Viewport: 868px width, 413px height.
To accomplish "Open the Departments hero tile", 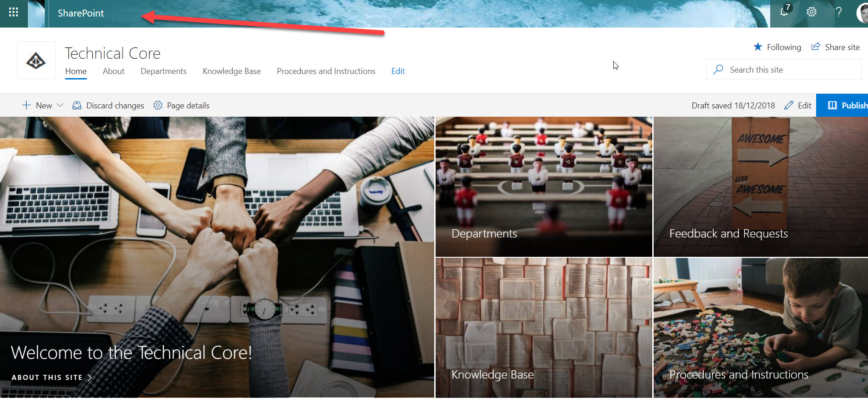I will [x=543, y=187].
